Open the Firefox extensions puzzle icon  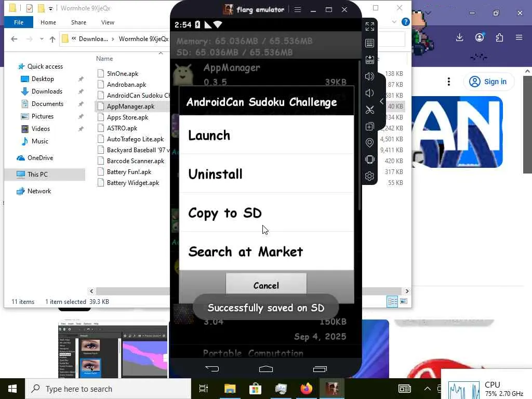pyautogui.click(x=499, y=37)
